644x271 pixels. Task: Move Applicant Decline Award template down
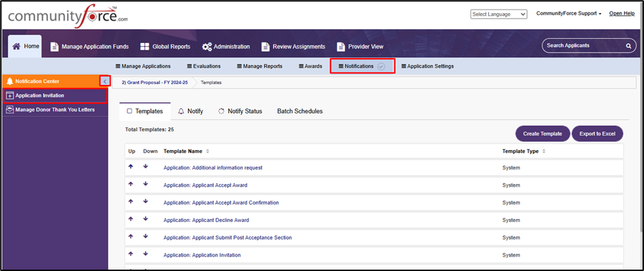(145, 219)
